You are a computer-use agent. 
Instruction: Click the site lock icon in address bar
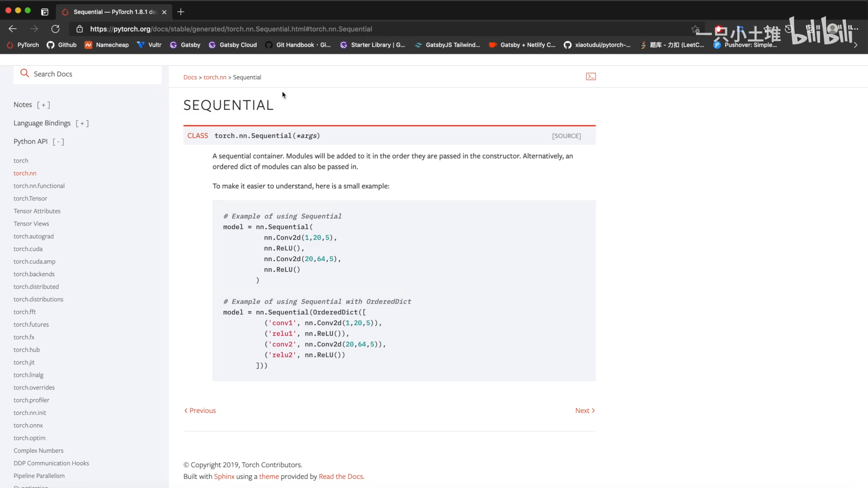point(80,29)
